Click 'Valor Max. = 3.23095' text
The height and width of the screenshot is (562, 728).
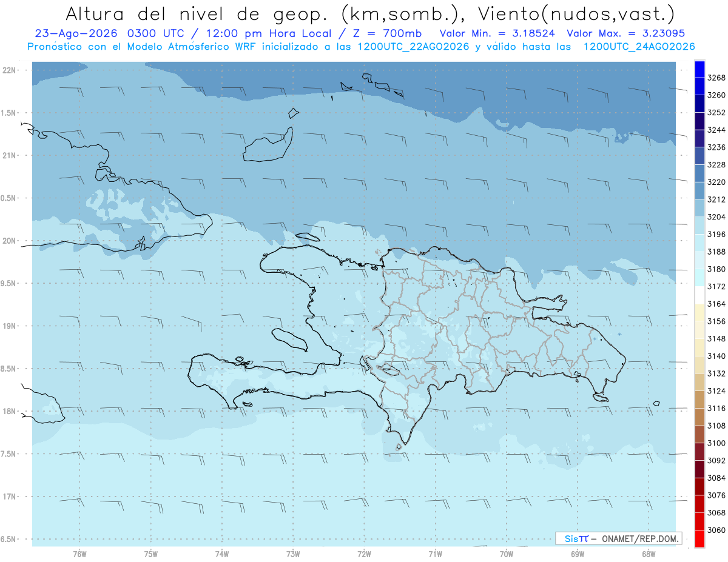point(625,33)
